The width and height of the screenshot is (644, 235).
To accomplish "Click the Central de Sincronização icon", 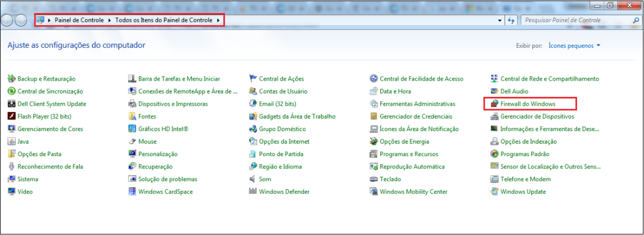I will (11, 91).
